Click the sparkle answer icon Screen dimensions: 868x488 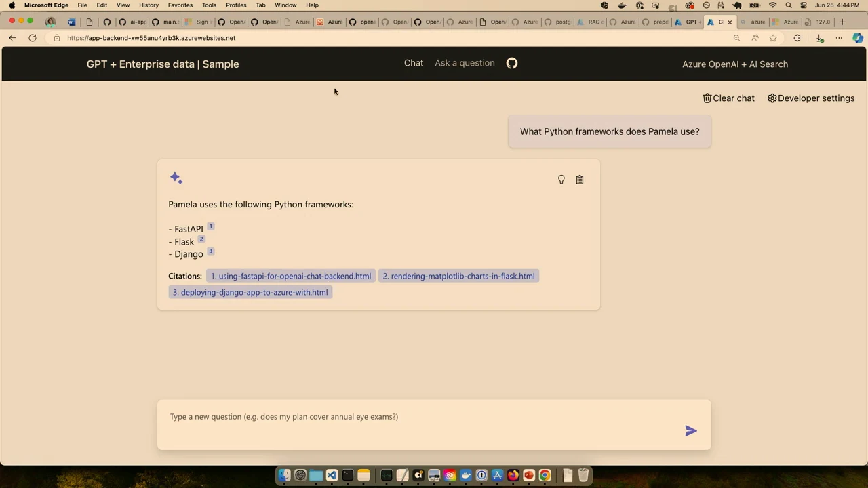(x=176, y=178)
